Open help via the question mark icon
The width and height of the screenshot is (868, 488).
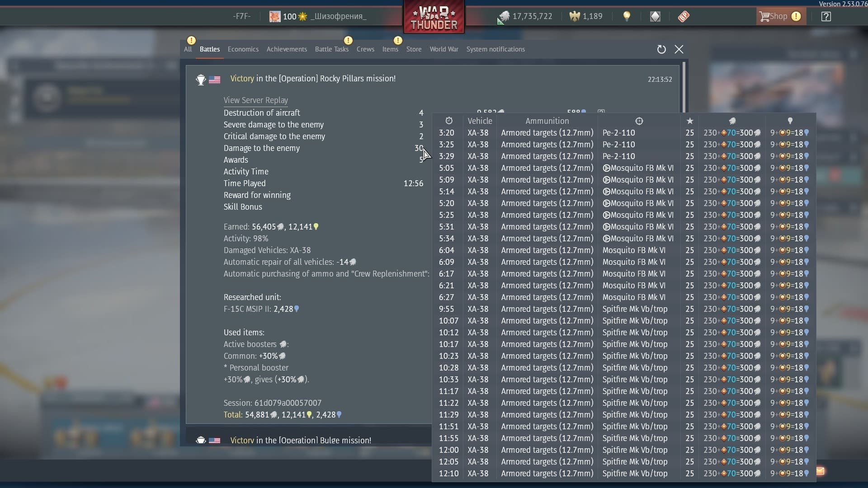click(826, 17)
